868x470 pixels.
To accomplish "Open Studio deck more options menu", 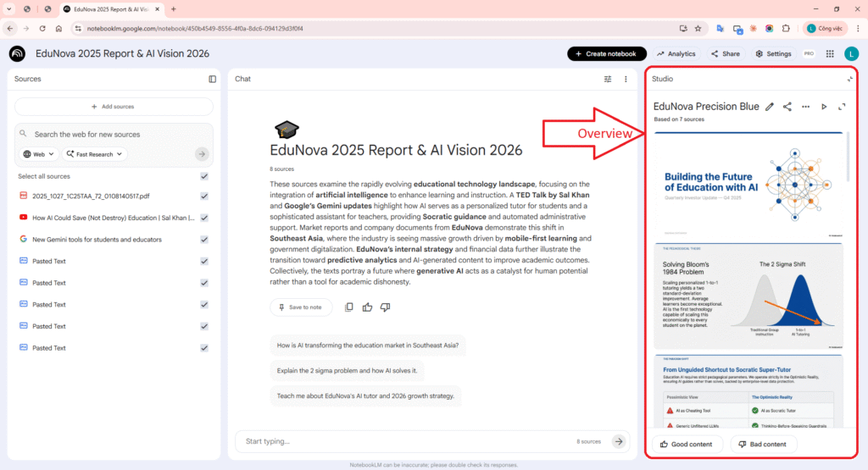I will click(x=805, y=107).
